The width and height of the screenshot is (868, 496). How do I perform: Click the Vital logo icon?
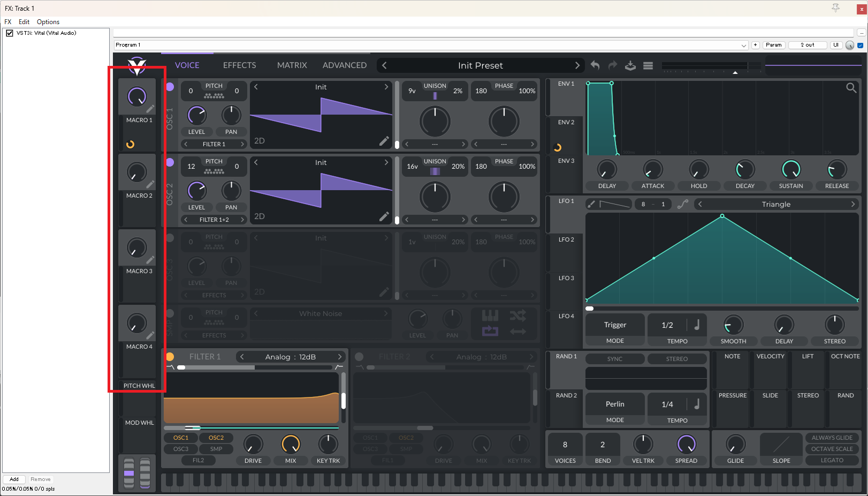pos(137,65)
